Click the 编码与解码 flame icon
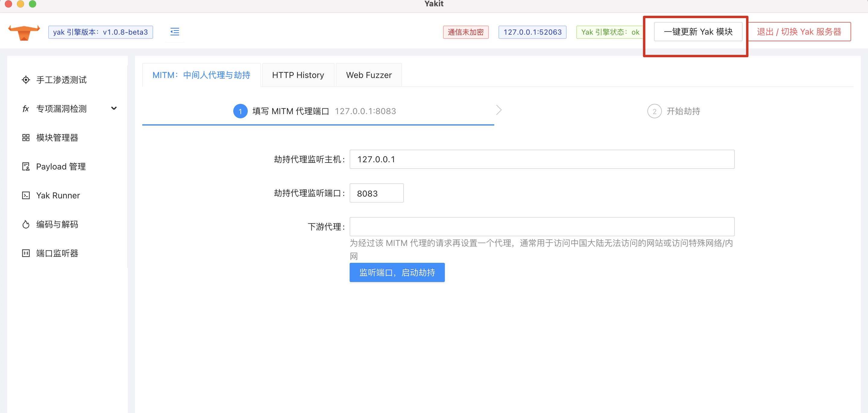Viewport: 868px width, 413px height. pos(26,225)
